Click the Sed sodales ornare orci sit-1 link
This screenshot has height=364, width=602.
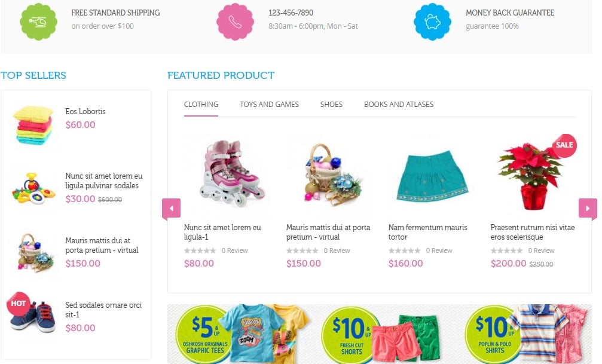[x=103, y=310]
